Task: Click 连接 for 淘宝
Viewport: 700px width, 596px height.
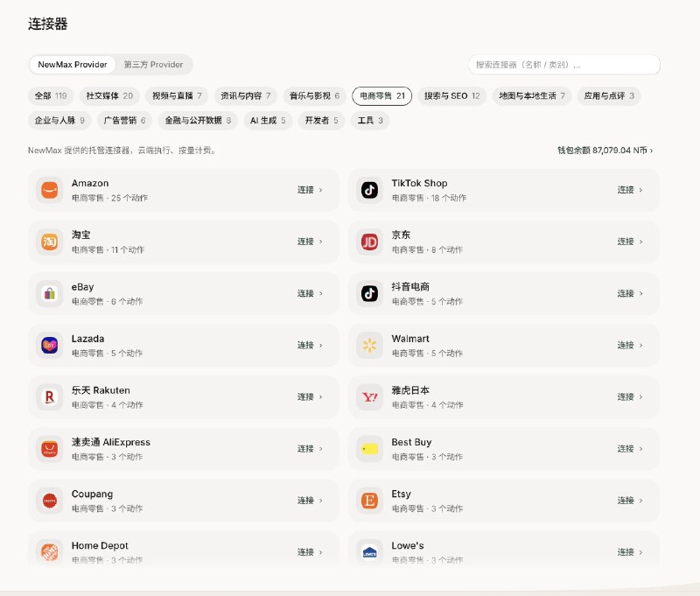Action: coord(310,242)
